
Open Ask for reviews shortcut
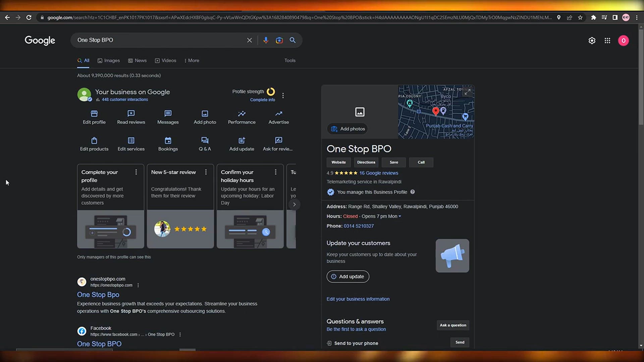point(278,144)
